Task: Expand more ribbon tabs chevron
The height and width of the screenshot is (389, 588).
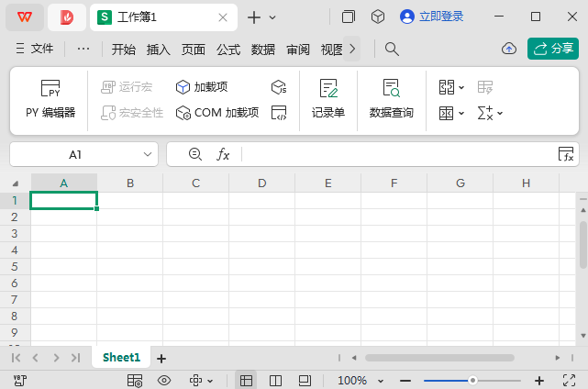Action: 352,50
